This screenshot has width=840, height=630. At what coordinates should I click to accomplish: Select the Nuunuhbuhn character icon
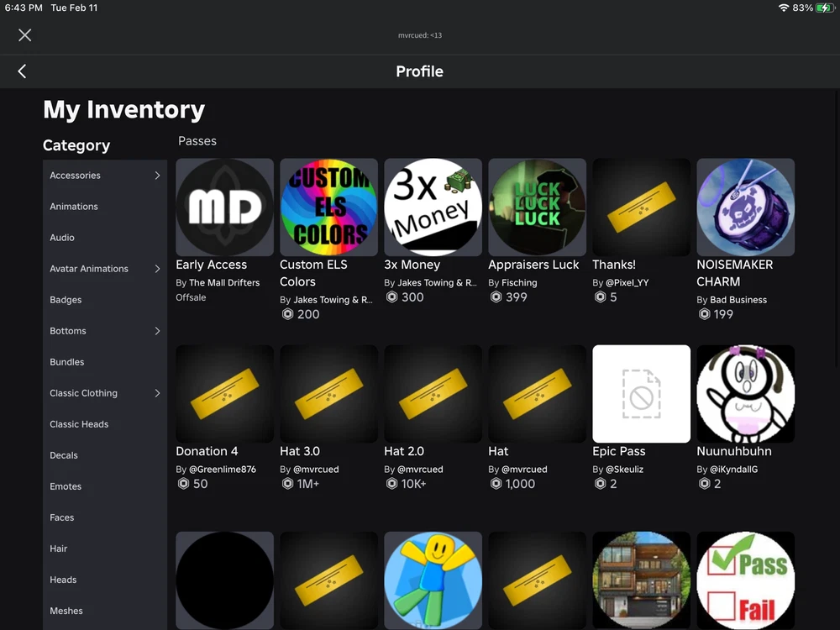coord(745,394)
